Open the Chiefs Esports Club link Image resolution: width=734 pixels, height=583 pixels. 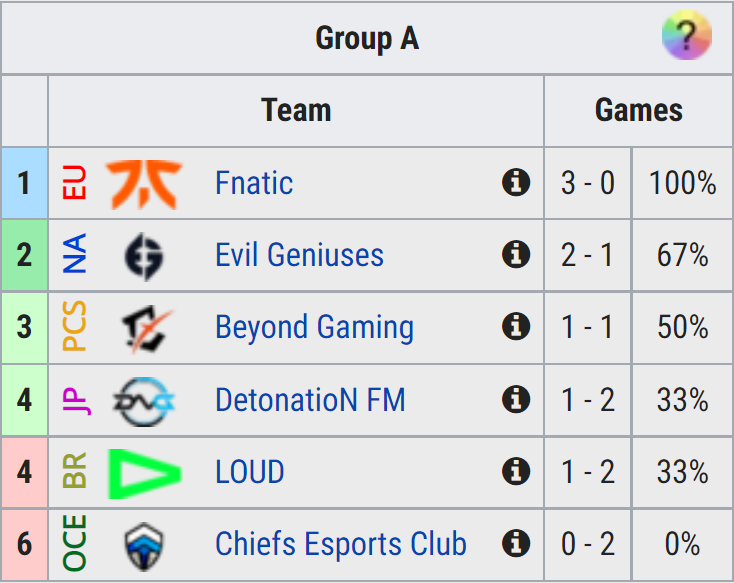341,544
